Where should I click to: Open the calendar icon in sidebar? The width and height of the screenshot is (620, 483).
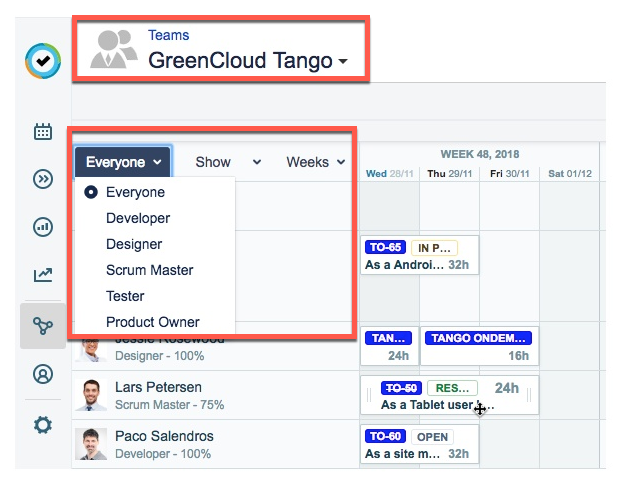[42, 132]
